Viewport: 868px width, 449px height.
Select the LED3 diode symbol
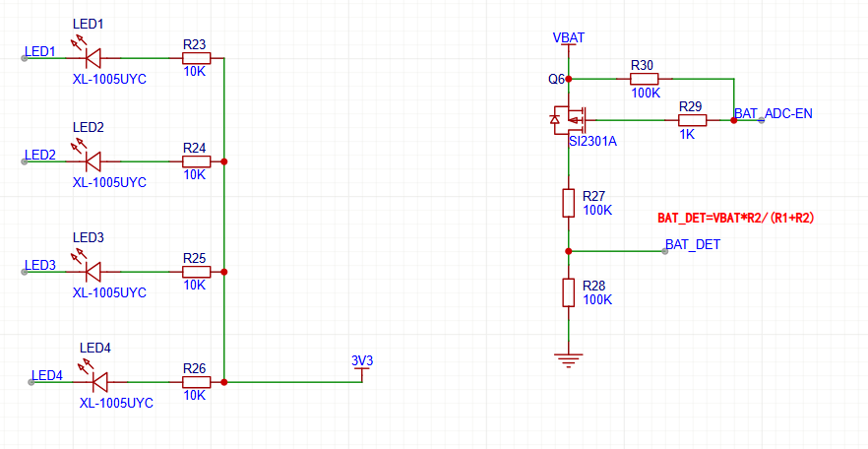[93, 272]
